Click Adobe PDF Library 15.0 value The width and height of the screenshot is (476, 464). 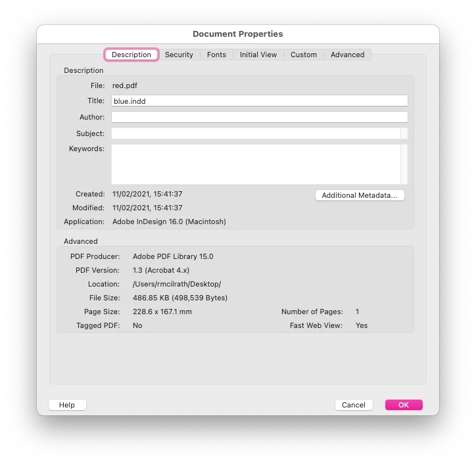[x=173, y=256]
